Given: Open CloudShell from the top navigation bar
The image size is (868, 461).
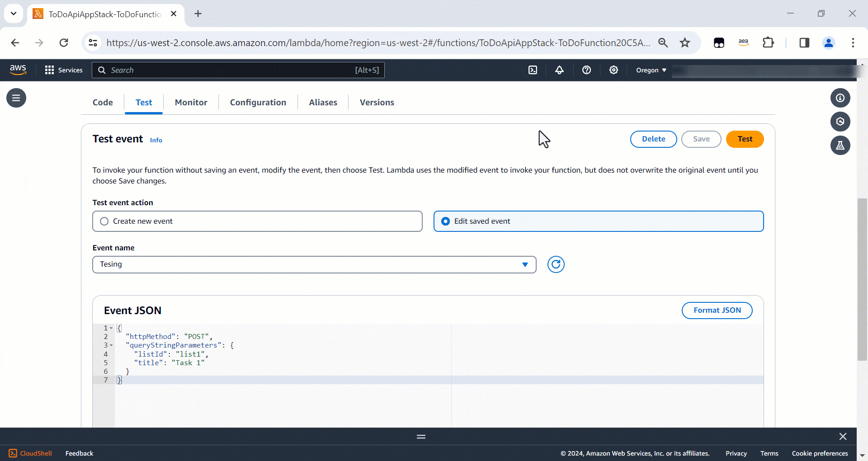Looking at the screenshot, I should pos(533,70).
